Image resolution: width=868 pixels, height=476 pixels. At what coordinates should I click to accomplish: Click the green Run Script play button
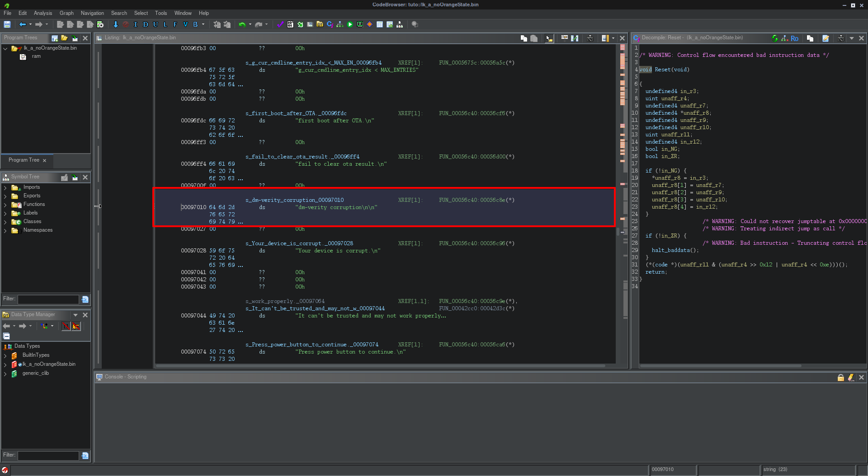click(350, 24)
